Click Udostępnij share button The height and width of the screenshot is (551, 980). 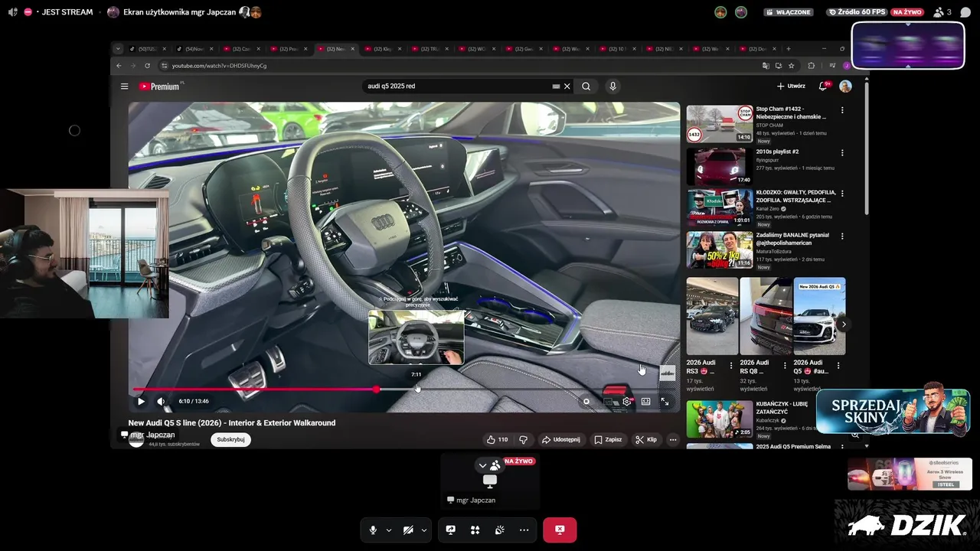560,439
